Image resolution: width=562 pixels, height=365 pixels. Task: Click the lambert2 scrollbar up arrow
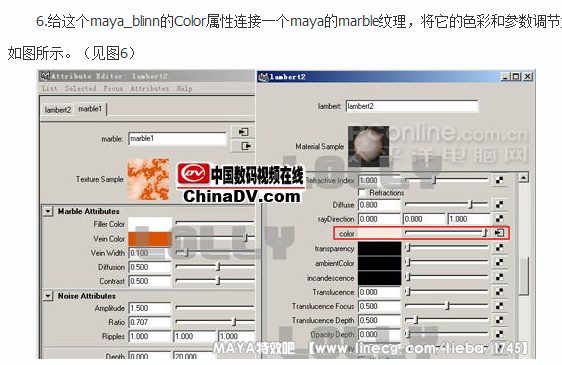[x=524, y=177]
